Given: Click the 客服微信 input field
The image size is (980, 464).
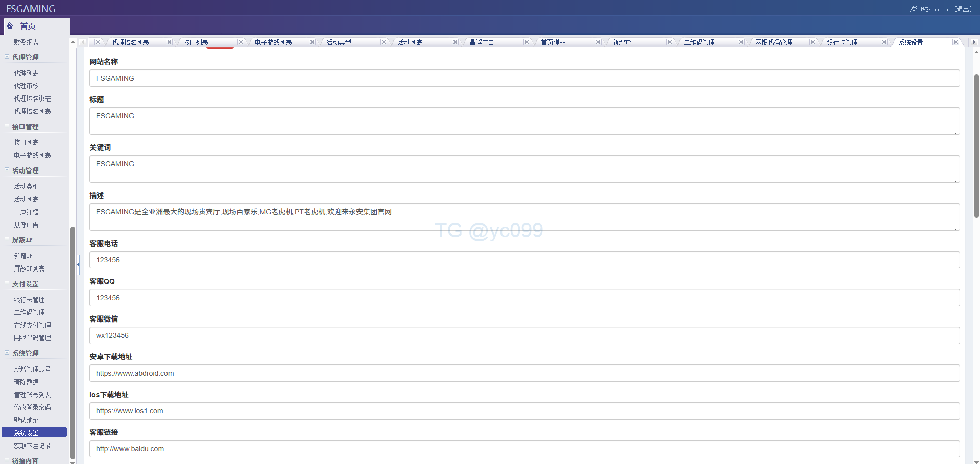Looking at the screenshot, I should (x=524, y=335).
